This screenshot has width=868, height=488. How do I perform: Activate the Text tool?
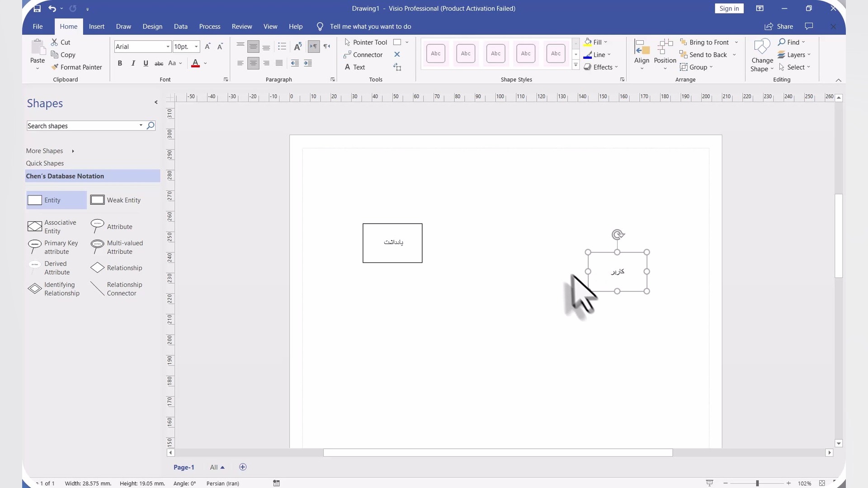point(354,67)
